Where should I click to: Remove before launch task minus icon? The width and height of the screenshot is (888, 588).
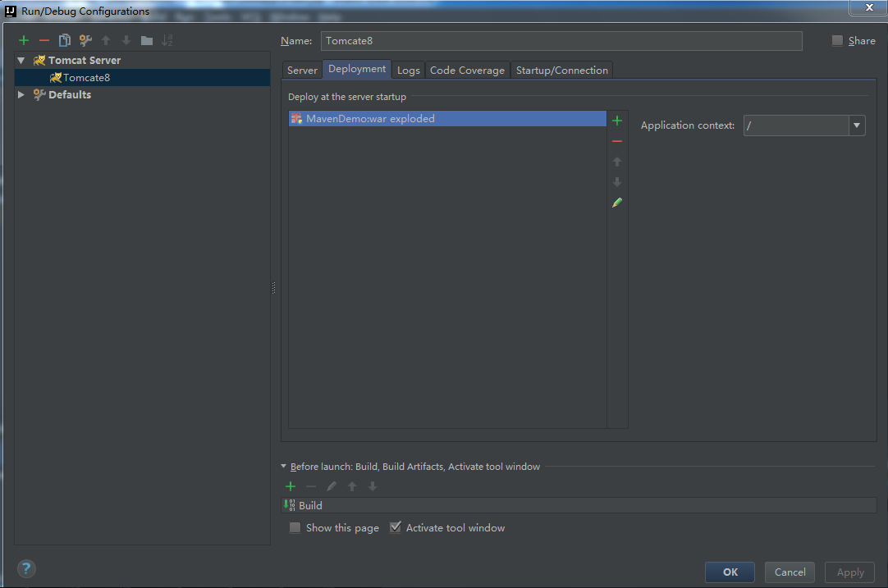[x=311, y=486]
